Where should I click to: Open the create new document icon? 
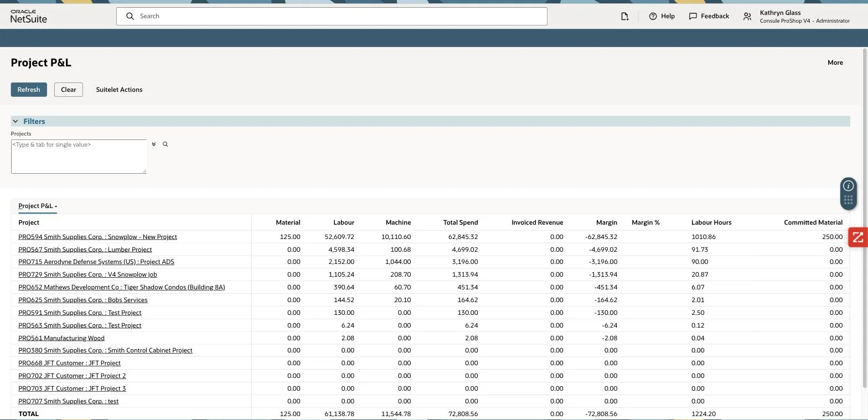(625, 16)
